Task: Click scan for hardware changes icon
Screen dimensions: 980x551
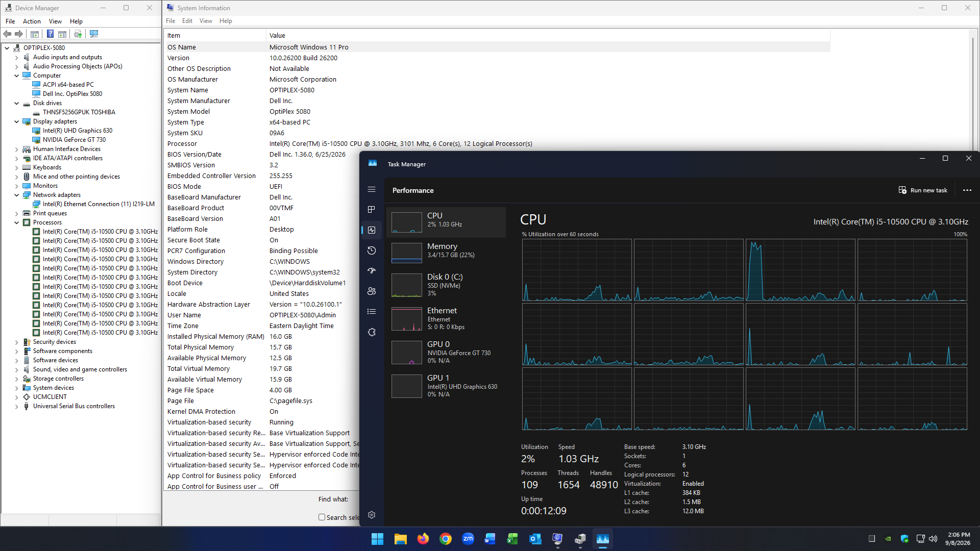Action: [x=94, y=34]
